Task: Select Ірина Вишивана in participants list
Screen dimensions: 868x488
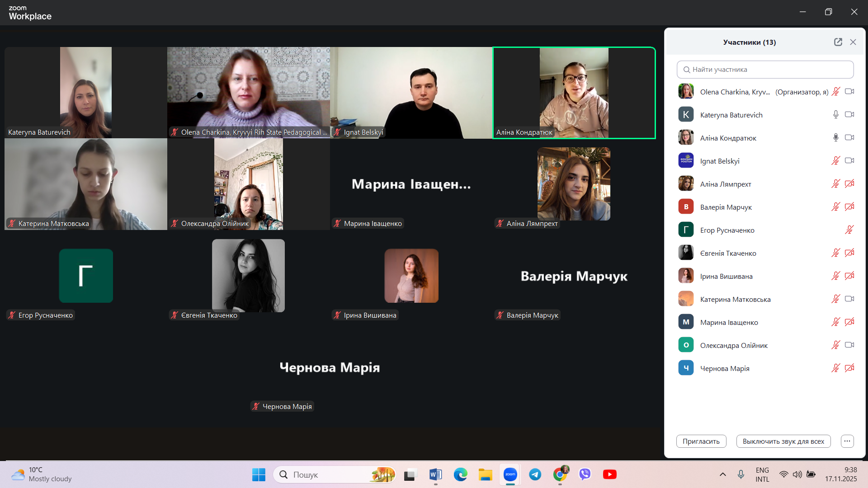Action: tap(726, 276)
